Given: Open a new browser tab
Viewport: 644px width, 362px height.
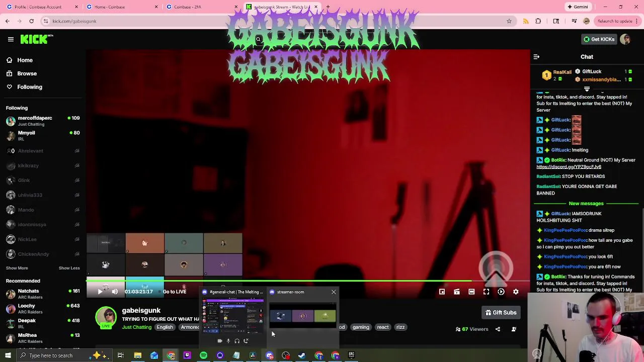Looking at the screenshot, I should coord(328,7).
